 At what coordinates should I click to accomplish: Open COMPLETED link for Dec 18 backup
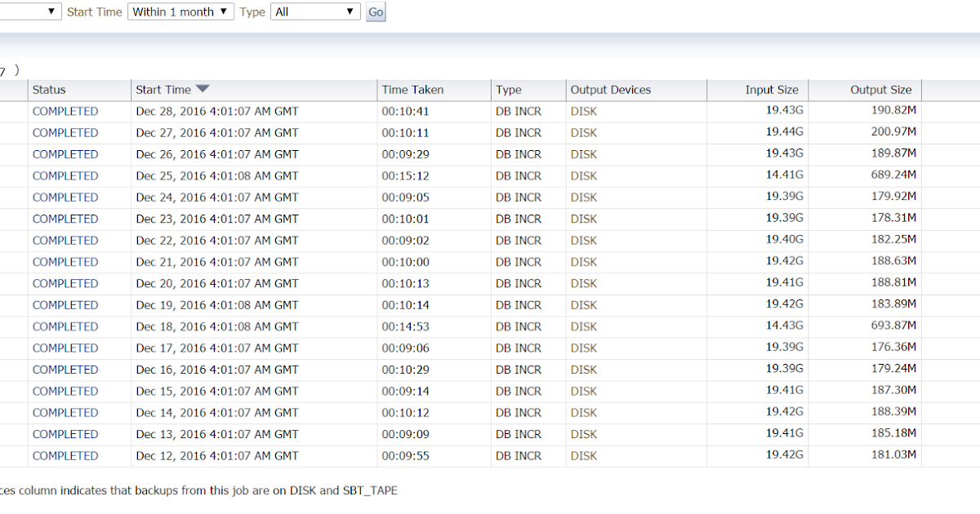click(x=65, y=326)
